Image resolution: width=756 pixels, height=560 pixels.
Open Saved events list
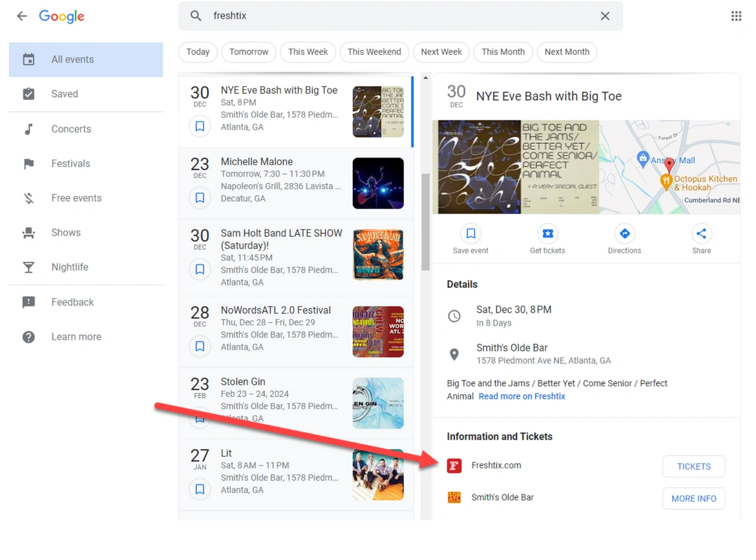pyautogui.click(x=86, y=94)
